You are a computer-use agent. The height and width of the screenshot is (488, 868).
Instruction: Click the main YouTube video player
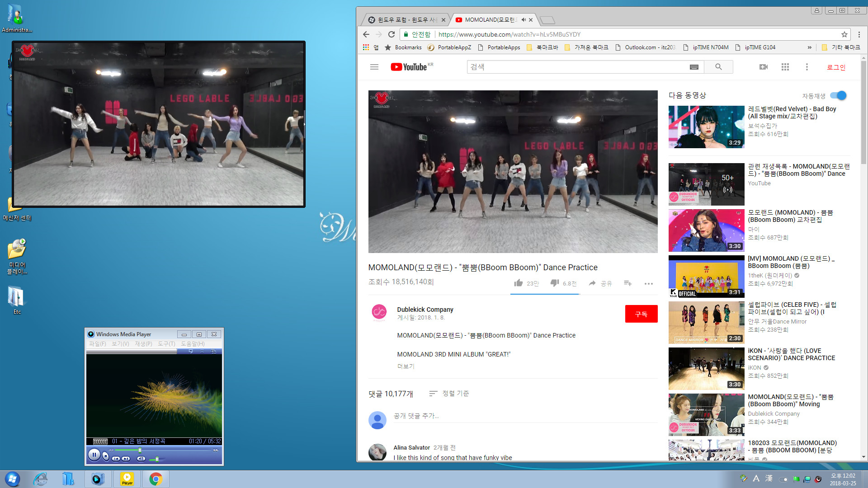point(513,172)
